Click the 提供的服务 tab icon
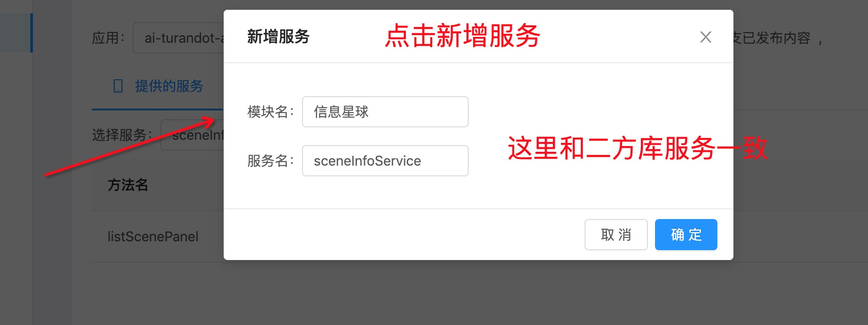Viewport: 868px width, 325px height. pos(118,86)
